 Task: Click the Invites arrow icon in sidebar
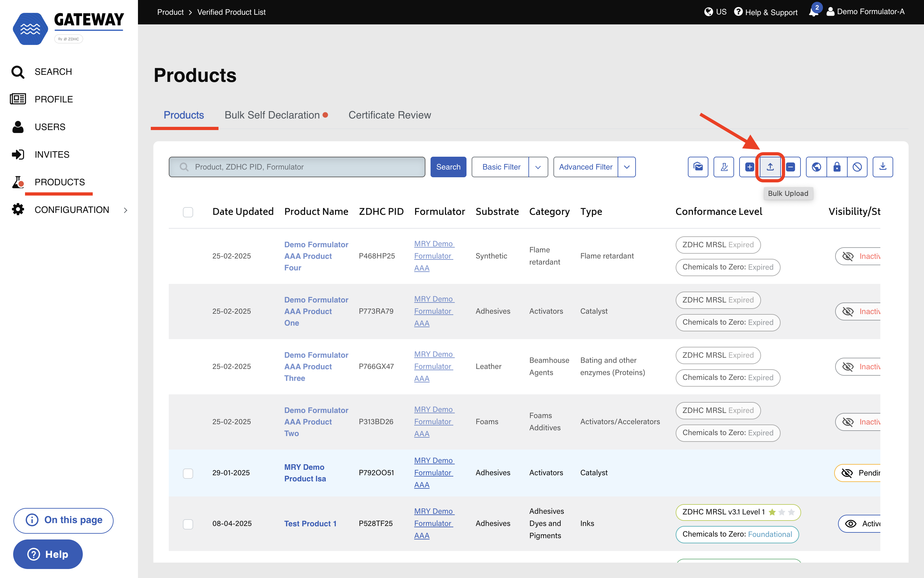[x=18, y=154]
